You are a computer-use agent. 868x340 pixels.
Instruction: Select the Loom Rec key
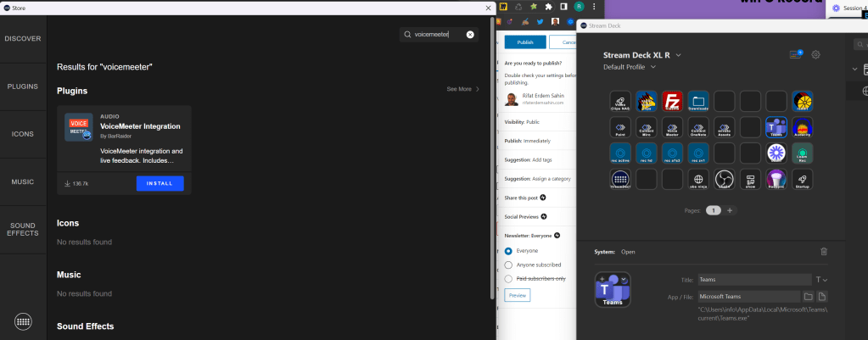[802, 153]
